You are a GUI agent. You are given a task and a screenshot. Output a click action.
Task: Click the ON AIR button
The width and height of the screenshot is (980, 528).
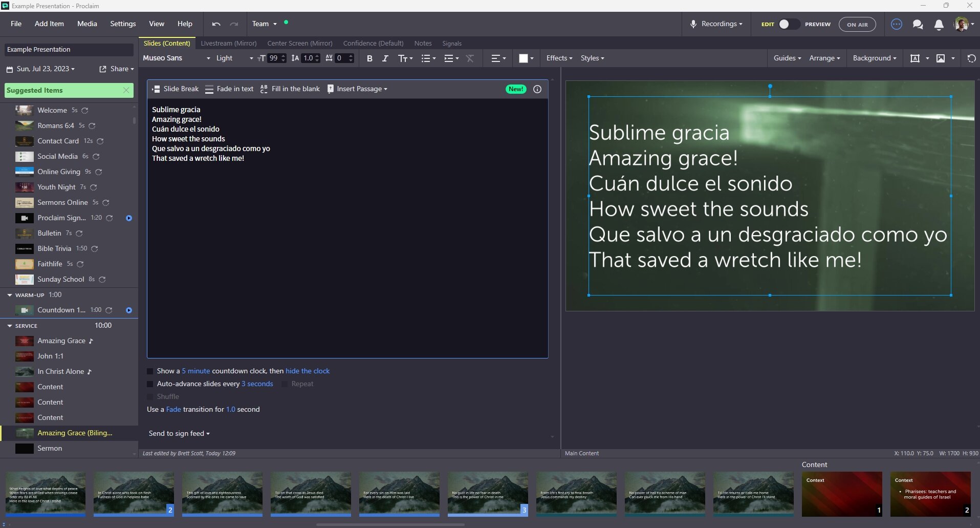point(857,25)
